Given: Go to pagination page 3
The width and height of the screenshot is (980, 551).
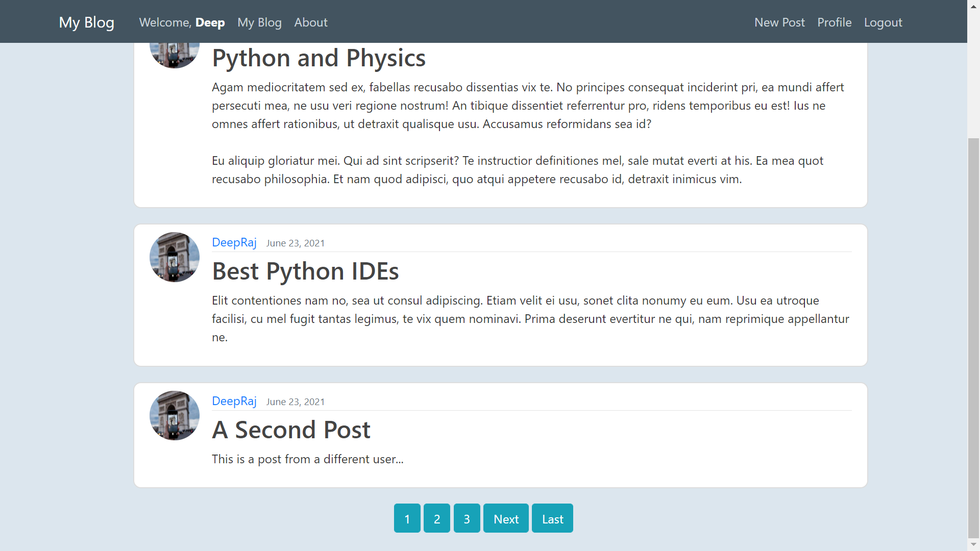Looking at the screenshot, I should click(467, 518).
